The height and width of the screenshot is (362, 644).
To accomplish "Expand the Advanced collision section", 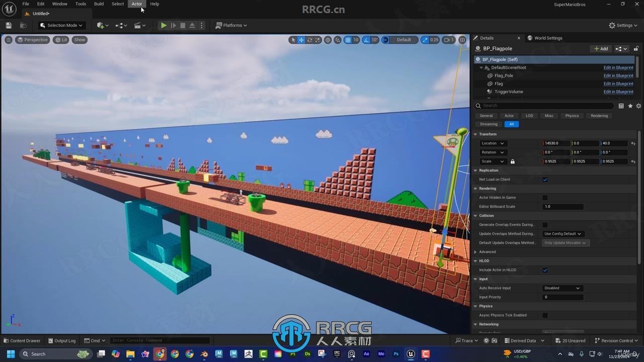I will [x=476, y=252].
